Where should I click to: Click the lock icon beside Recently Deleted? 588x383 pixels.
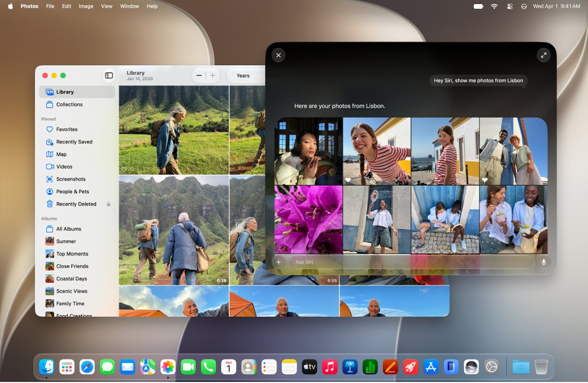108,204
